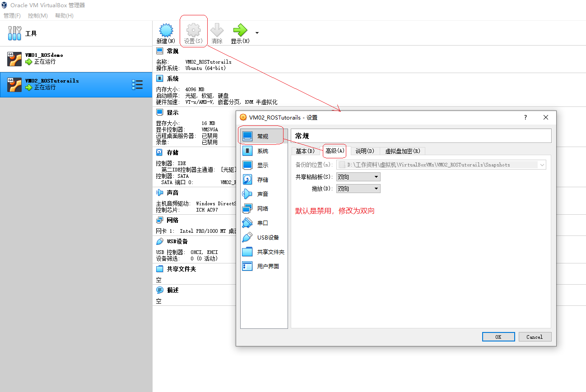Viewport: 586px width, 392px height.
Task: Open the 拖放 dropdown
Action: [358, 188]
